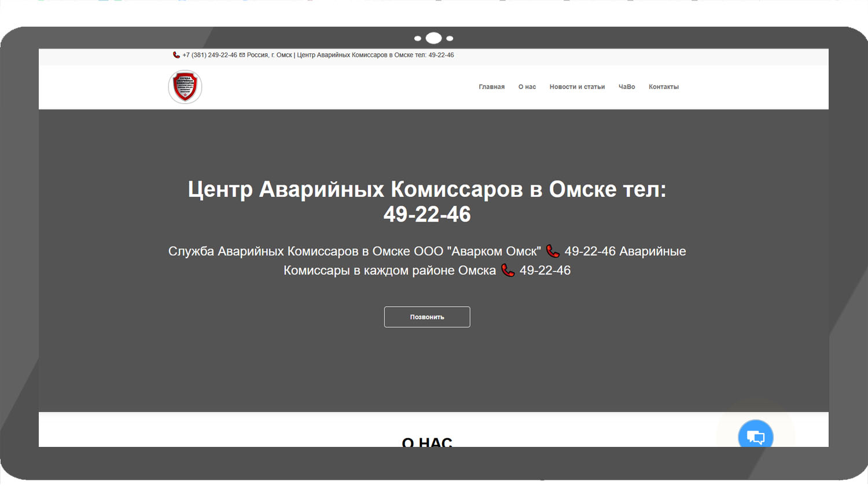This screenshot has width=868, height=488.
Task: Go to О нас navigation link
Action: (527, 87)
